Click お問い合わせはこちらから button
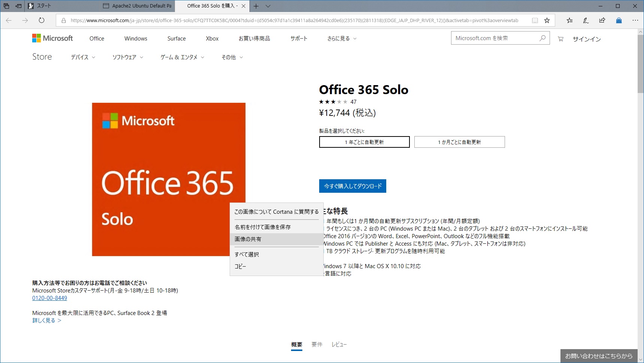 pos(599,356)
